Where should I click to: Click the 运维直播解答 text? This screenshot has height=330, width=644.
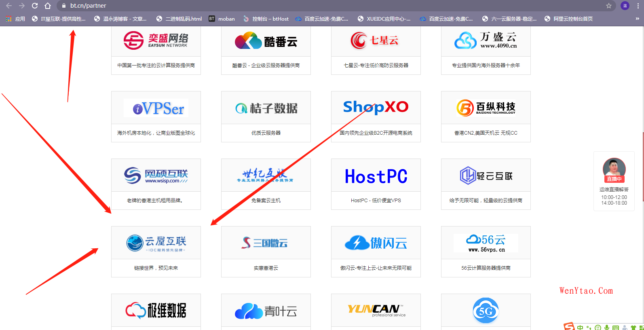614,189
